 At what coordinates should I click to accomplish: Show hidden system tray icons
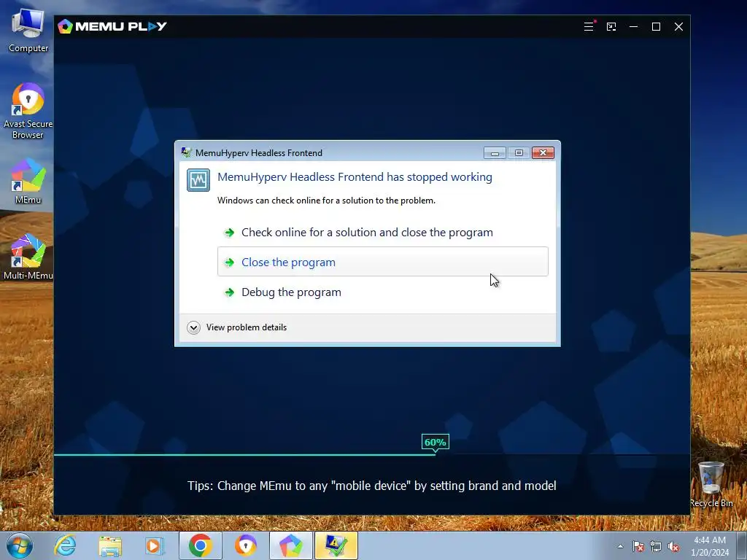pyautogui.click(x=620, y=547)
